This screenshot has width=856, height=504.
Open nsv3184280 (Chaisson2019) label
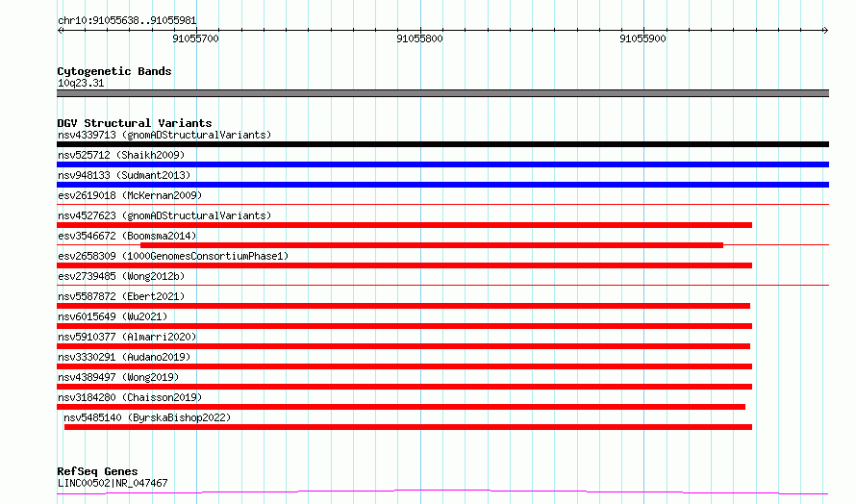coord(130,397)
